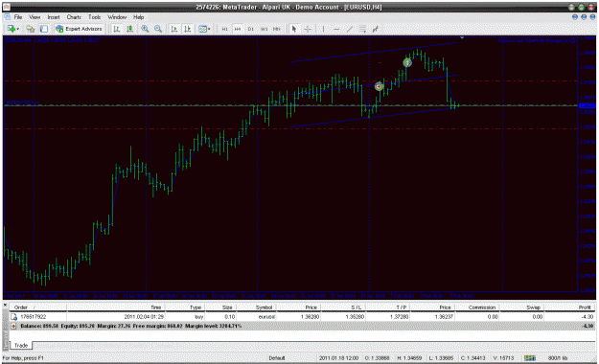The width and height of the screenshot is (599, 364).
Task: Click the grey circle marker near chart top
Action: tap(407, 62)
